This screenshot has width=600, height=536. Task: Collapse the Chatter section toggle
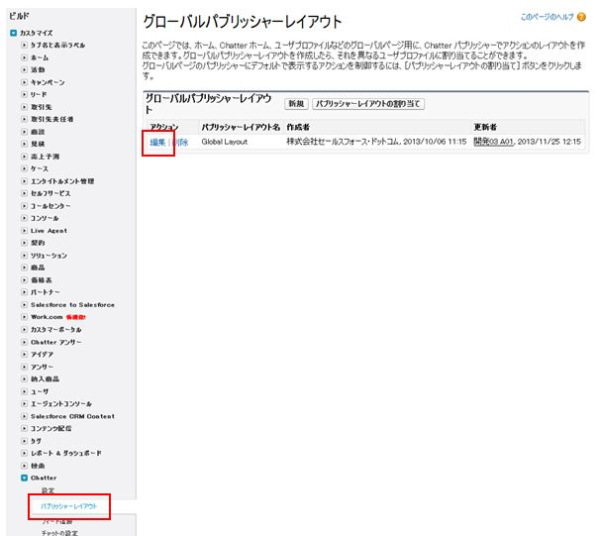24,478
